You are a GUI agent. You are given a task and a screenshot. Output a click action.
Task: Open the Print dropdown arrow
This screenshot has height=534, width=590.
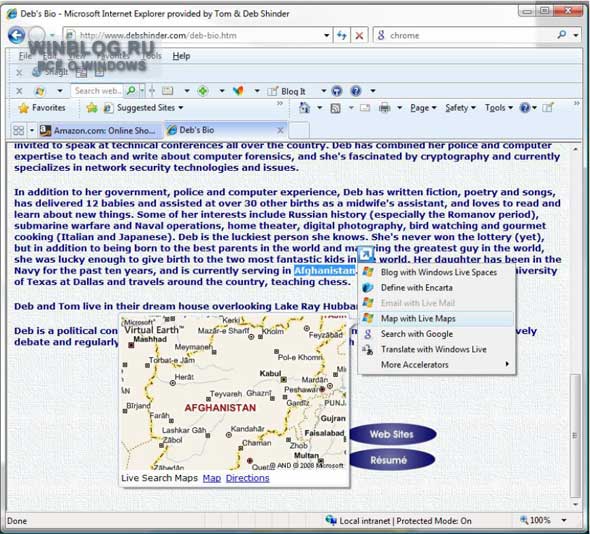pyautogui.click(x=400, y=108)
